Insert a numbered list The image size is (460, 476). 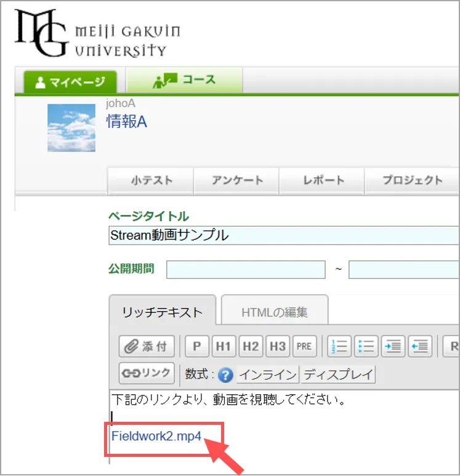pos(339,347)
